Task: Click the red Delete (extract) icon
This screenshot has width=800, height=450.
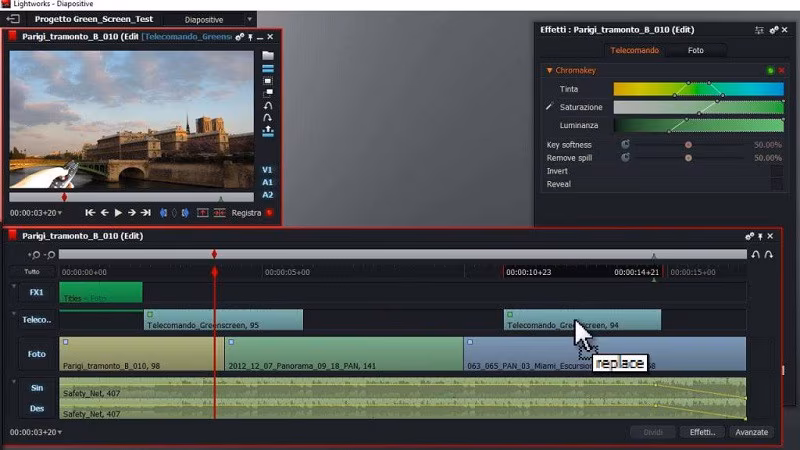Action: [x=219, y=213]
